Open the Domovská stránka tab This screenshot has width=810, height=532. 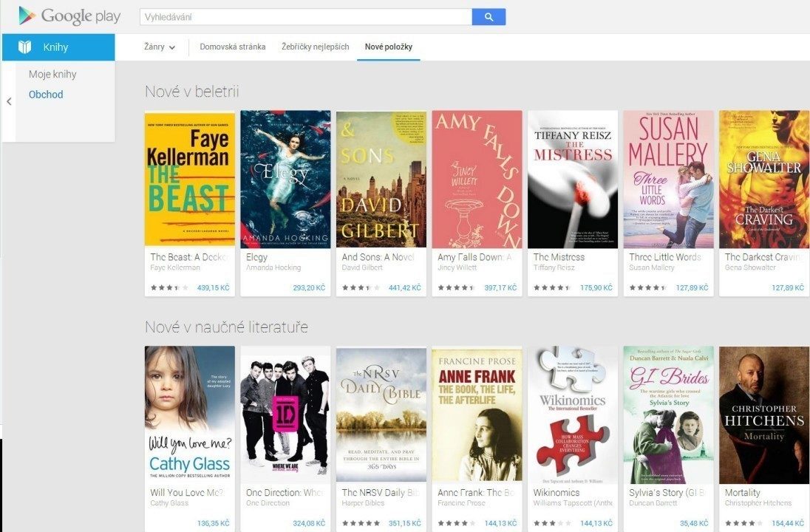[x=233, y=47]
